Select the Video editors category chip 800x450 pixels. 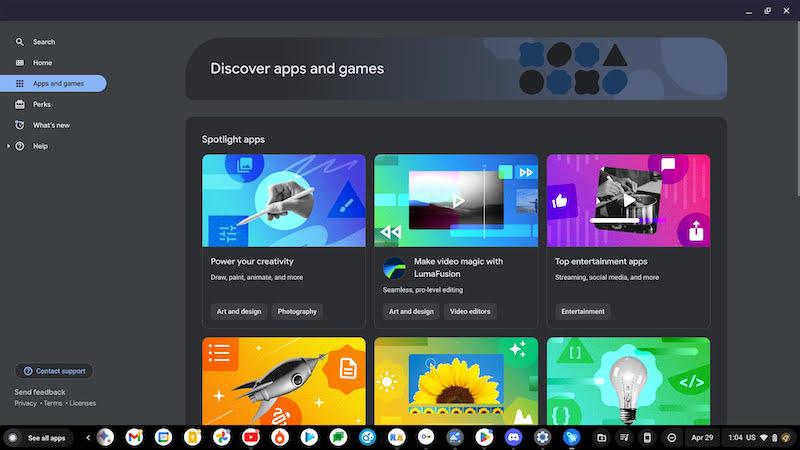point(470,311)
